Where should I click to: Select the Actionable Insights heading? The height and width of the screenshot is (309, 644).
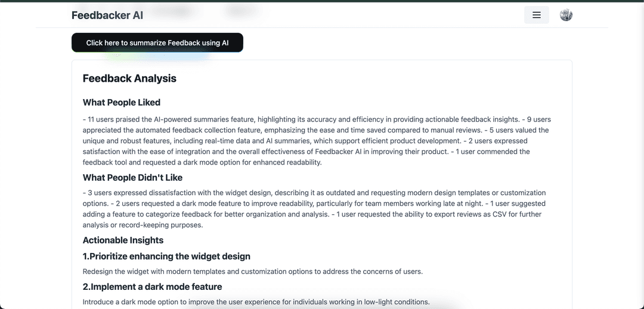pos(123,240)
